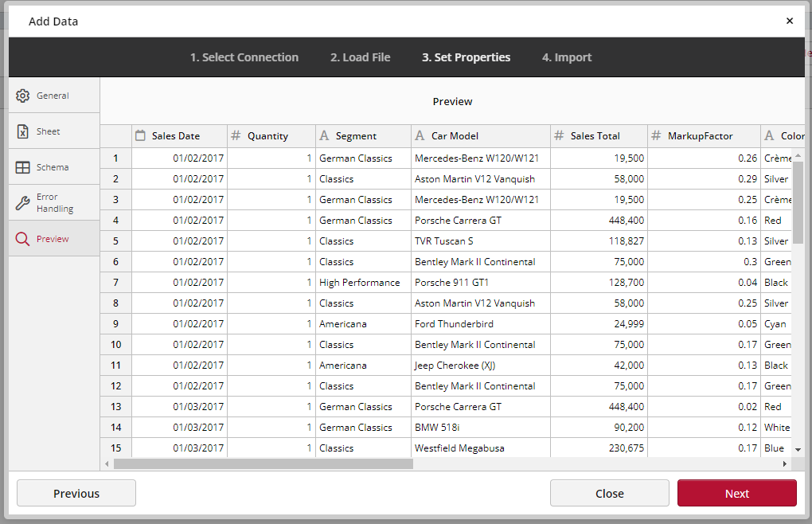Select the Sales Date column header
812x524 pixels.
click(x=179, y=135)
